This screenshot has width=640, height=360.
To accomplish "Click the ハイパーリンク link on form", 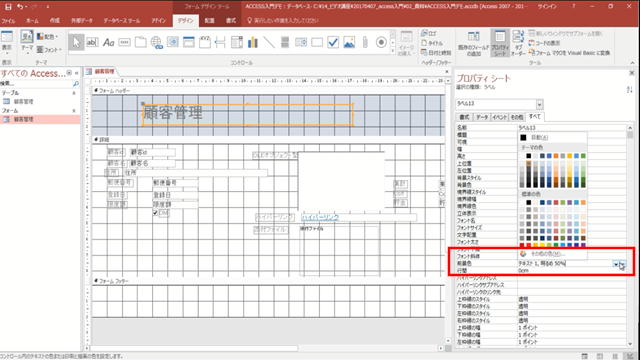I will pos(320,218).
